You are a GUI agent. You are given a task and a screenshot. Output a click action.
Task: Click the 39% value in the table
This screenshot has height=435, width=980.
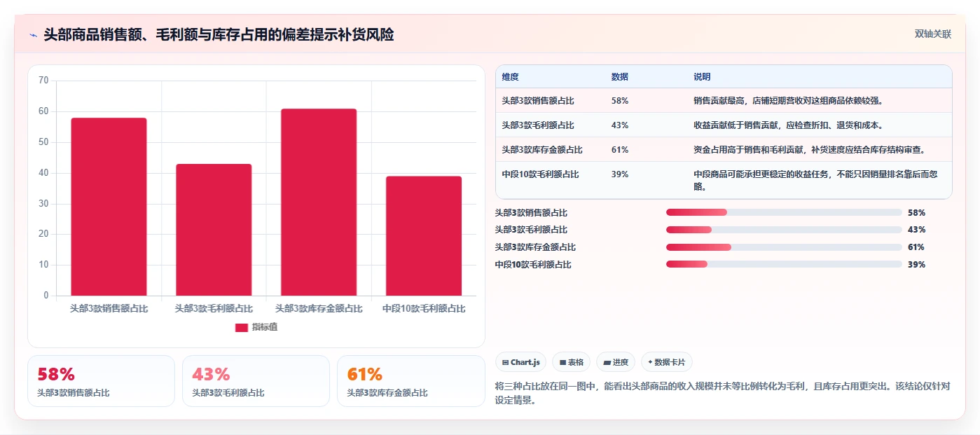point(620,174)
